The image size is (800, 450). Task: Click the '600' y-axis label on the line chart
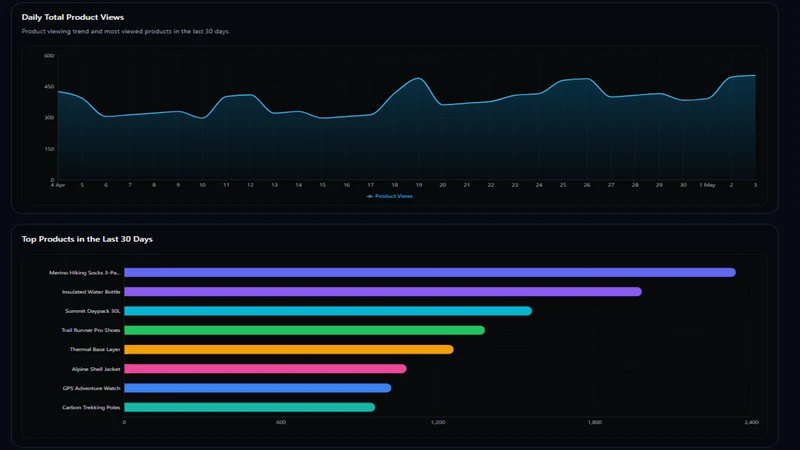pos(49,56)
